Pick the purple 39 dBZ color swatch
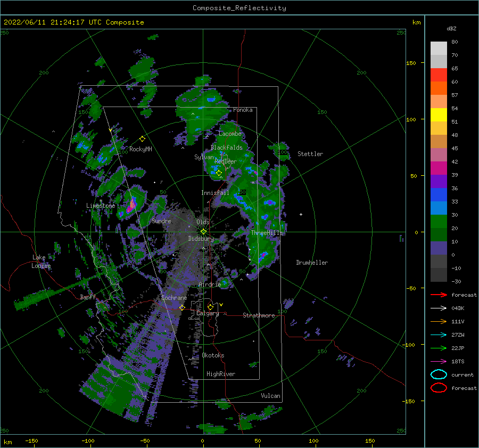The height and width of the screenshot is (448, 479). [x=439, y=181]
